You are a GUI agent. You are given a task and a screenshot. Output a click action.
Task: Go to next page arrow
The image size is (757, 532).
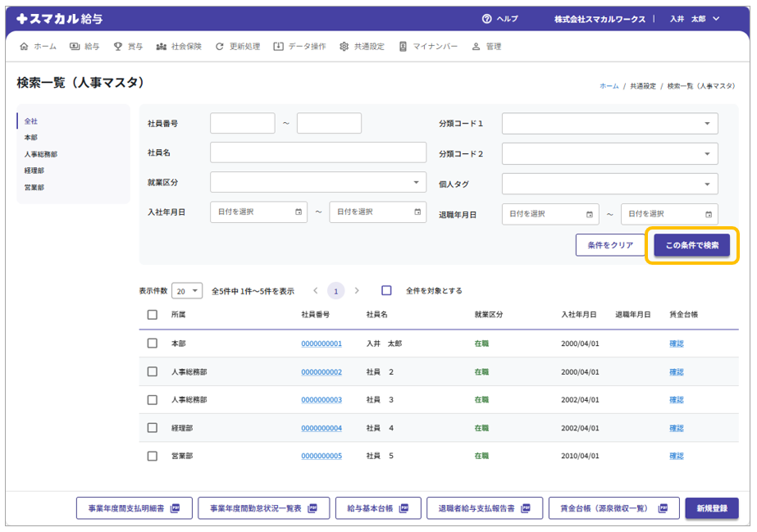click(357, 291)
